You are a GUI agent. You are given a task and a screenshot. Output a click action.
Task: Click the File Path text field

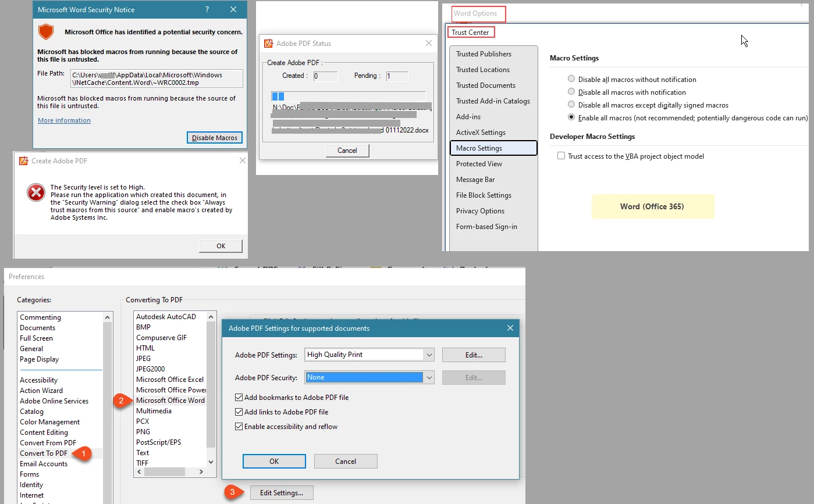(x=156, y=78)
